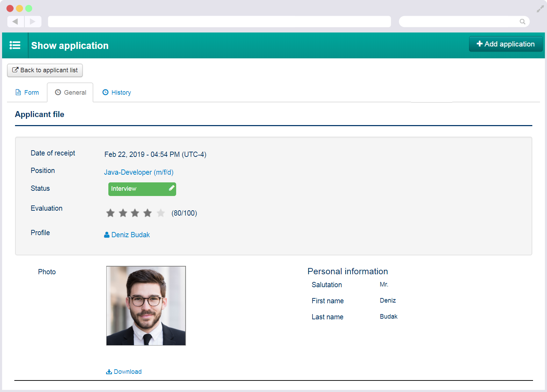This screenshot has width=547, height=392.
Task: Click the green maximize window dot
Action: point(29,8)
